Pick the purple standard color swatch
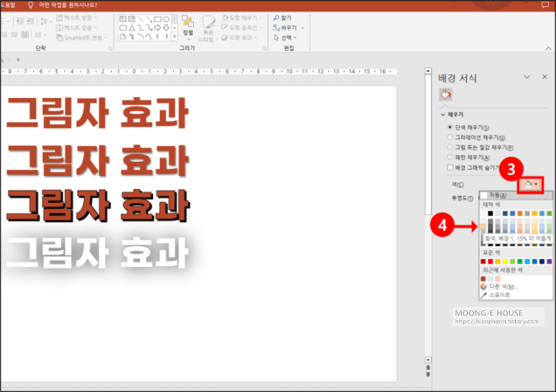The height and width of the screenshot is (392, 556). pos(549,262)
